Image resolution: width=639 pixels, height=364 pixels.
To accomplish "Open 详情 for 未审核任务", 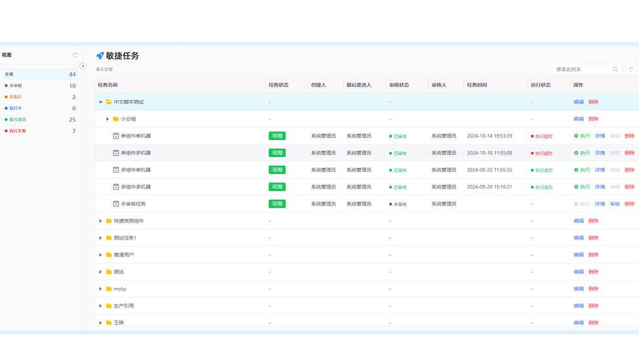I will 600,204.
